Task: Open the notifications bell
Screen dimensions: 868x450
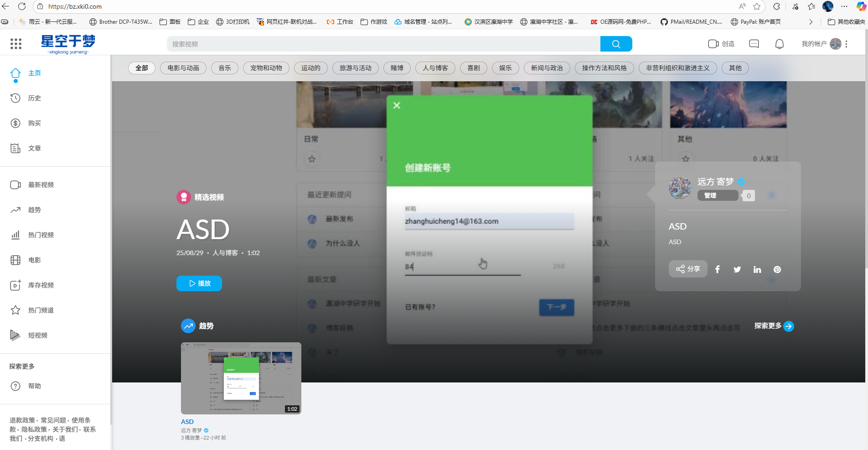Action: pos(780,44)
